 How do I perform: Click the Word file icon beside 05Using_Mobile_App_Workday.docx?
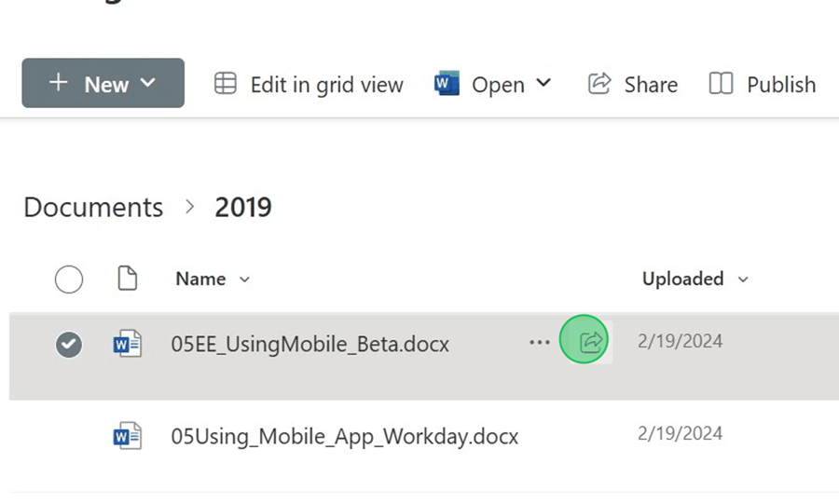127,435
